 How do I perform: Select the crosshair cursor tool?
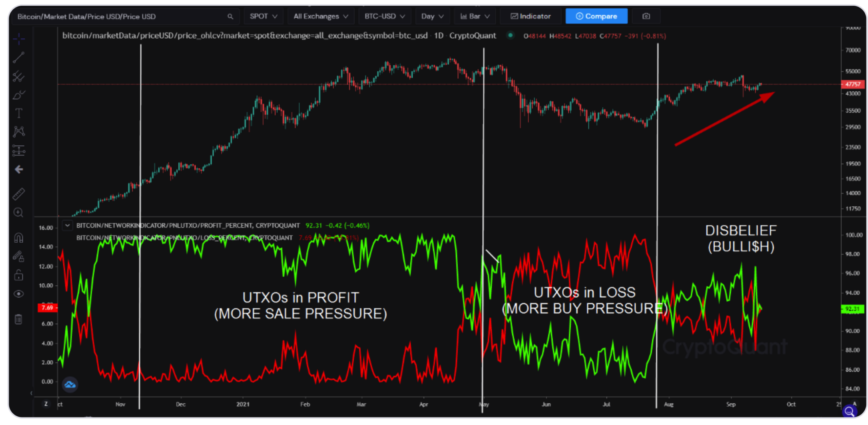point(19,39)
